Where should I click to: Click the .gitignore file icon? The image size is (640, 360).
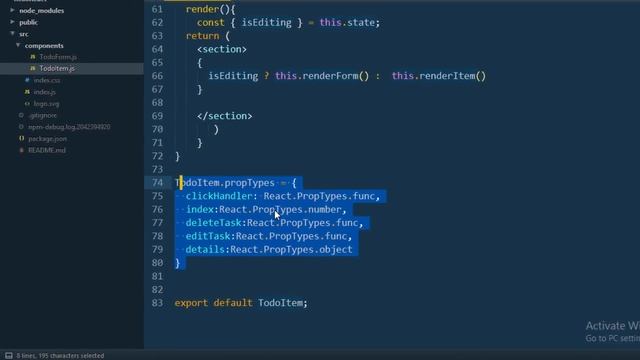pyautogui.click(x=22, y=115)
